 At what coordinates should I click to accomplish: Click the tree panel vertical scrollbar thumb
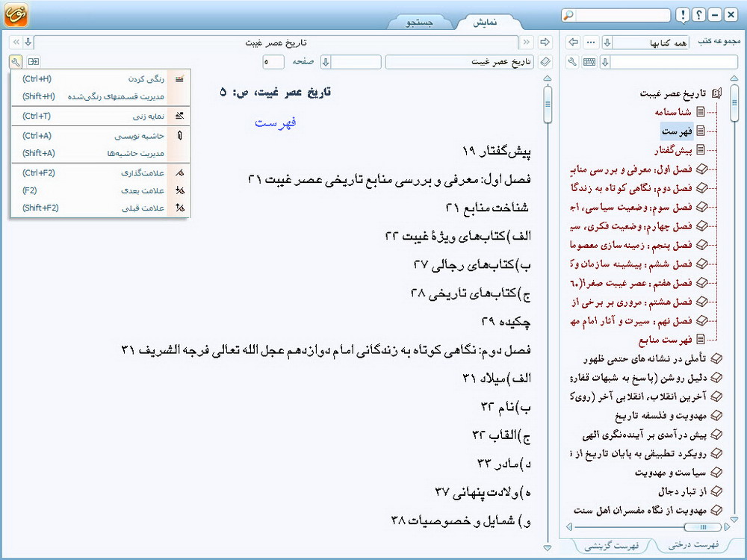(734, 102)
